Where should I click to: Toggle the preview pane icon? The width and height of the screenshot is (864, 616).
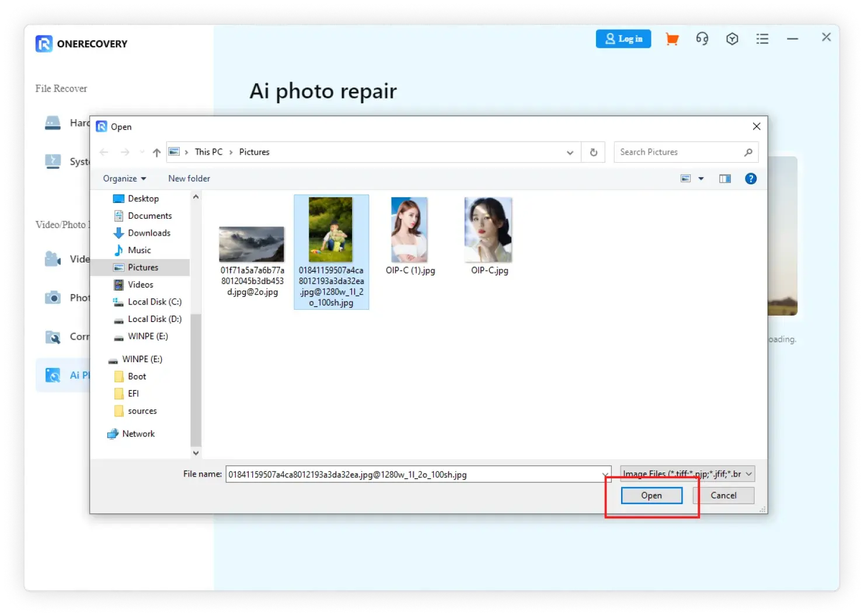(x=724, y=179)
